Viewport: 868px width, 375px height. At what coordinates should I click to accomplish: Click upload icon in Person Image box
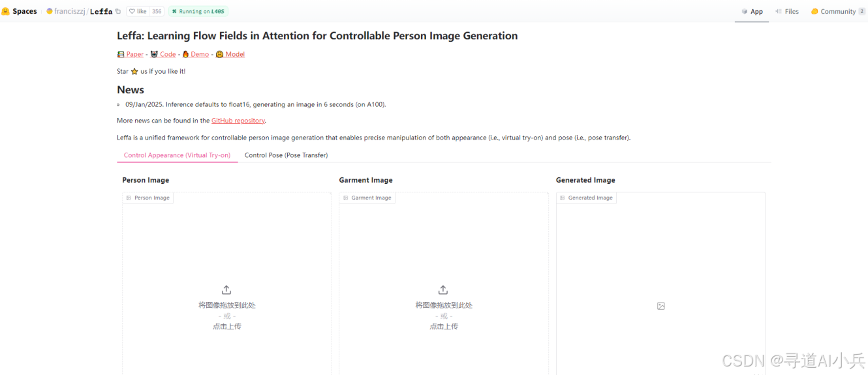point(226,290)
